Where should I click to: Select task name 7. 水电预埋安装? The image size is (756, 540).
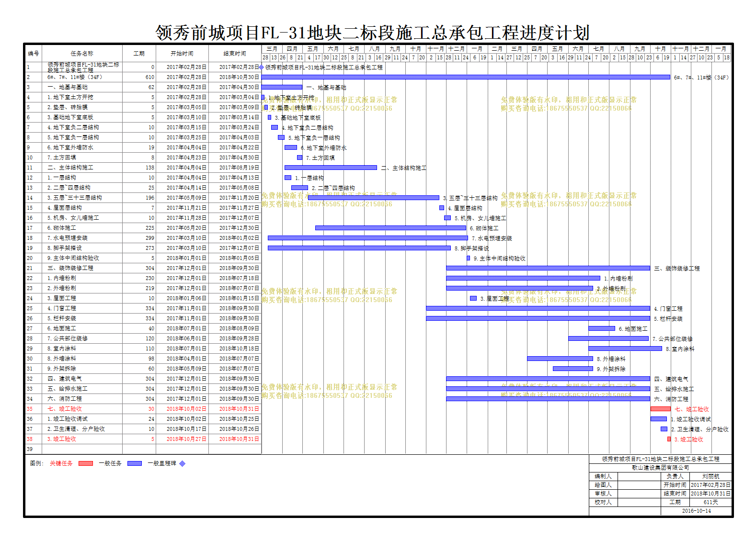[67, 238]
